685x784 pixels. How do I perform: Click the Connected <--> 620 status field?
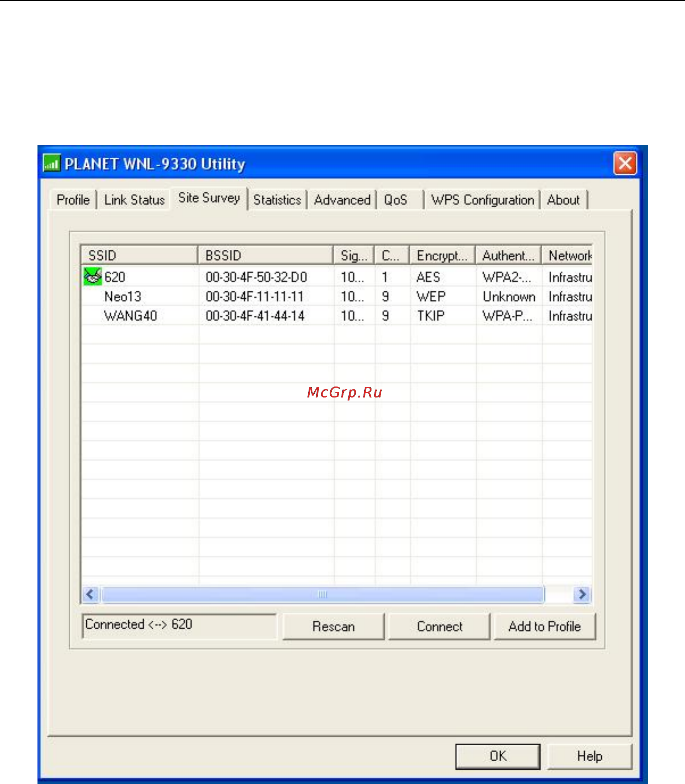[179, 626]
